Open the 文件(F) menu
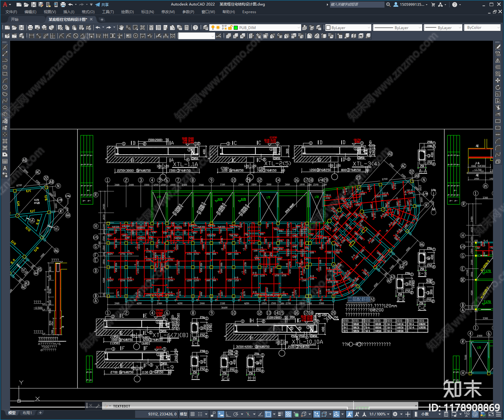This screenshot has height=420, width=504. point(11,12)
